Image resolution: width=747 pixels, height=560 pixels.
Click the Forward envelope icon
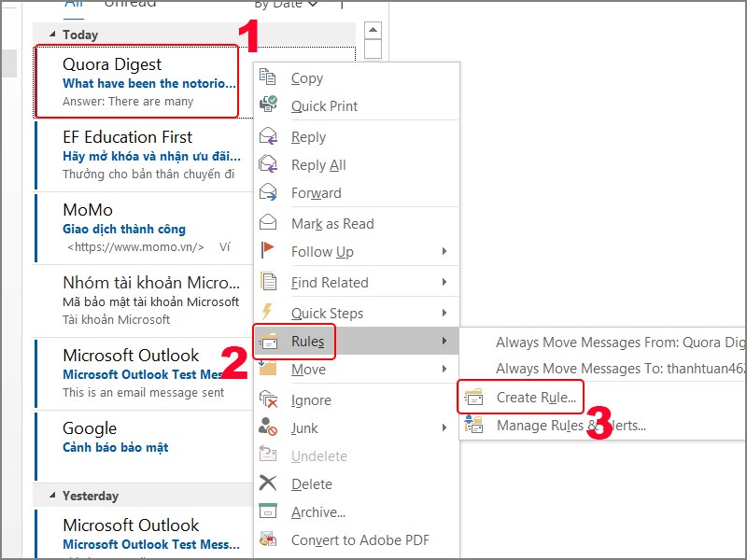tap(269, 193)
